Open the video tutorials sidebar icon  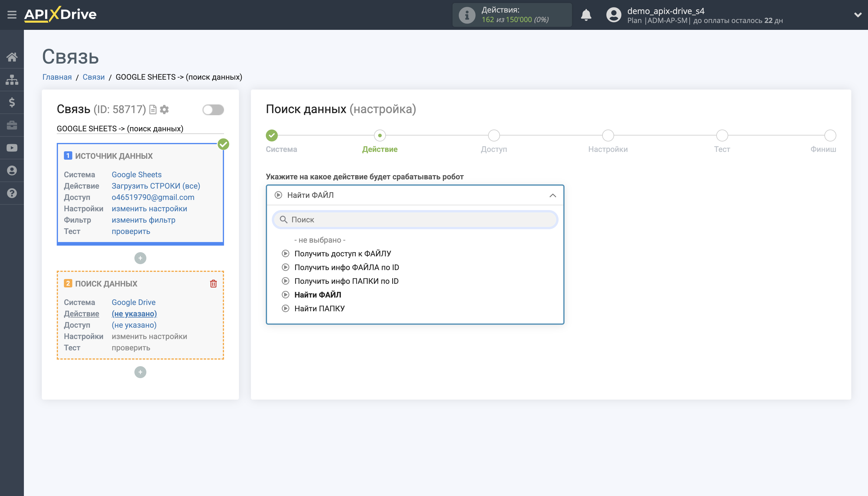pyautogui.click(x=12, y=148)
